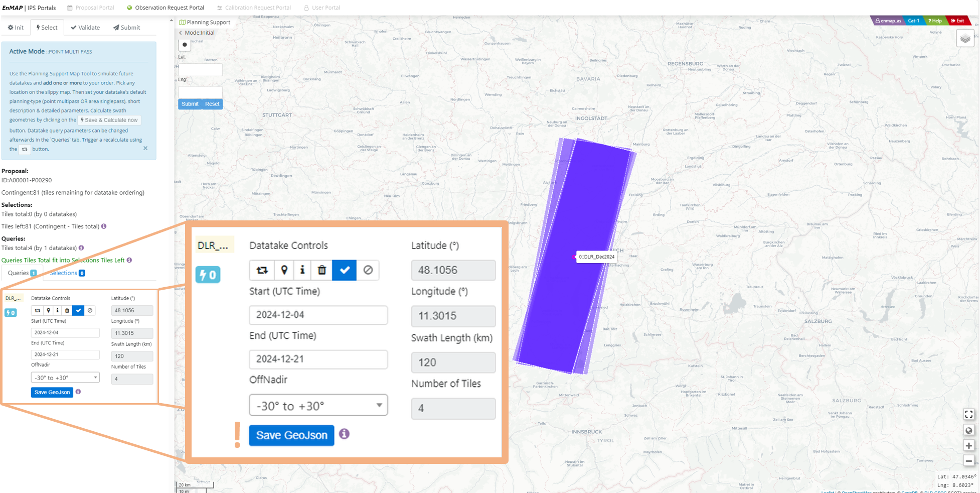This screenshot has width=980, height=493.
Task: Open the Selections tab
Action: [x=67, y=273]
